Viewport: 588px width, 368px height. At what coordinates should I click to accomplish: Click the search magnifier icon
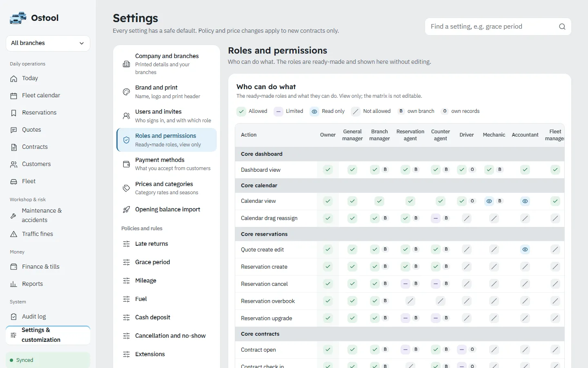562,27
